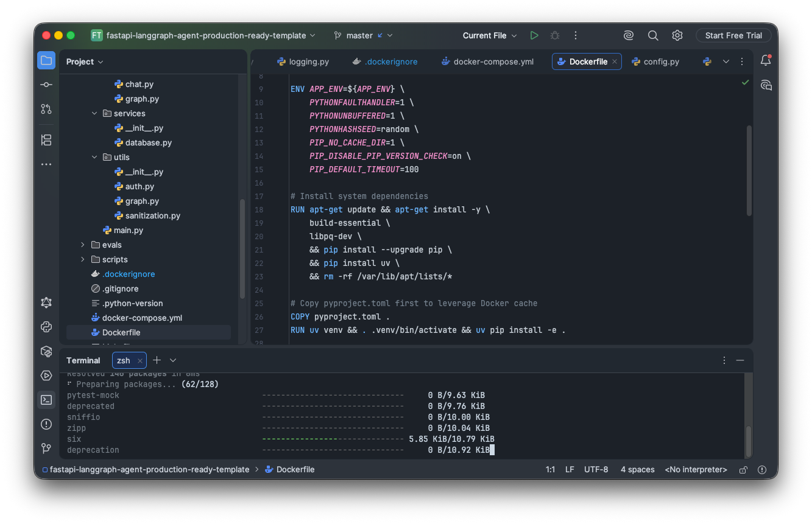Select the <No interpreter> widget
The width and height of the screenshot is (812, 524).
coord(696,470)
